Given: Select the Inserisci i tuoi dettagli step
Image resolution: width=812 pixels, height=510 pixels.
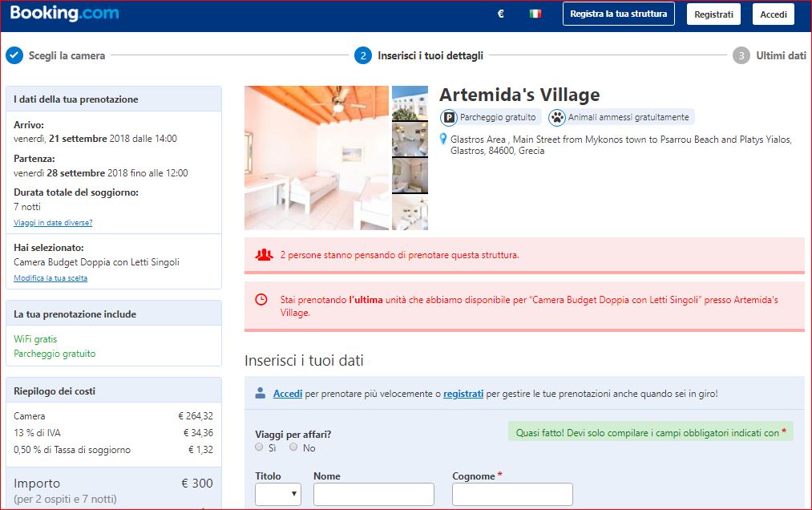Looking at the screenshot, I should [x=430, y=55].
